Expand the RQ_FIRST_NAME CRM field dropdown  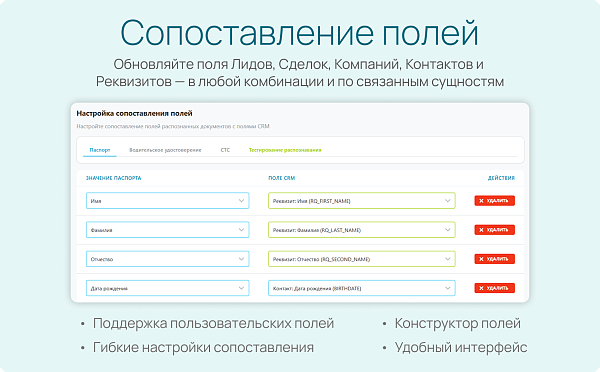pos(362,201)
